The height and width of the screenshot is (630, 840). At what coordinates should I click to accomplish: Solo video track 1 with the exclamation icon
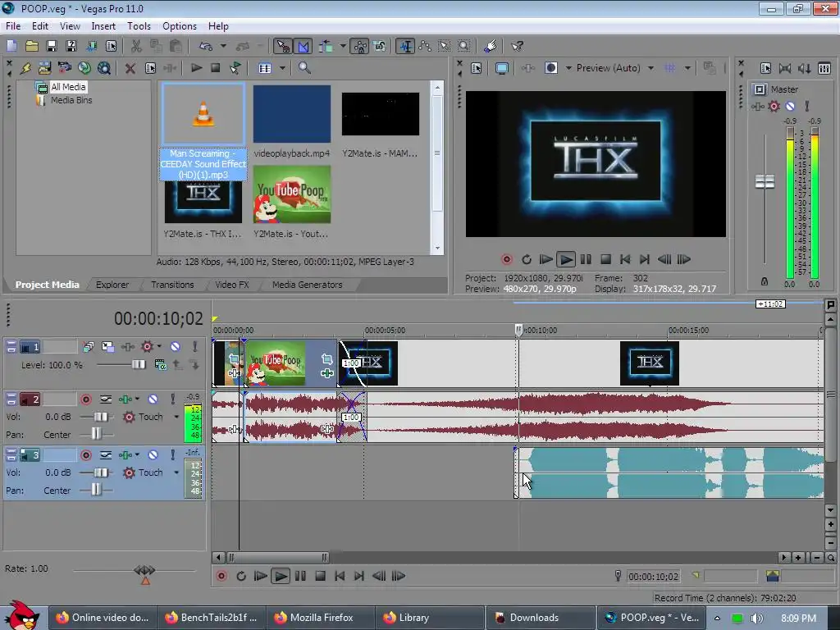[195, 347]
